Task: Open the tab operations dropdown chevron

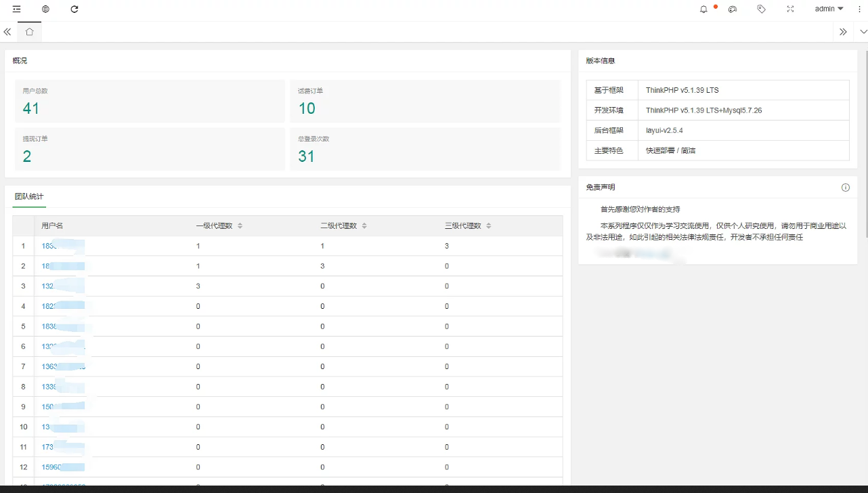Action: pos(863,32)
